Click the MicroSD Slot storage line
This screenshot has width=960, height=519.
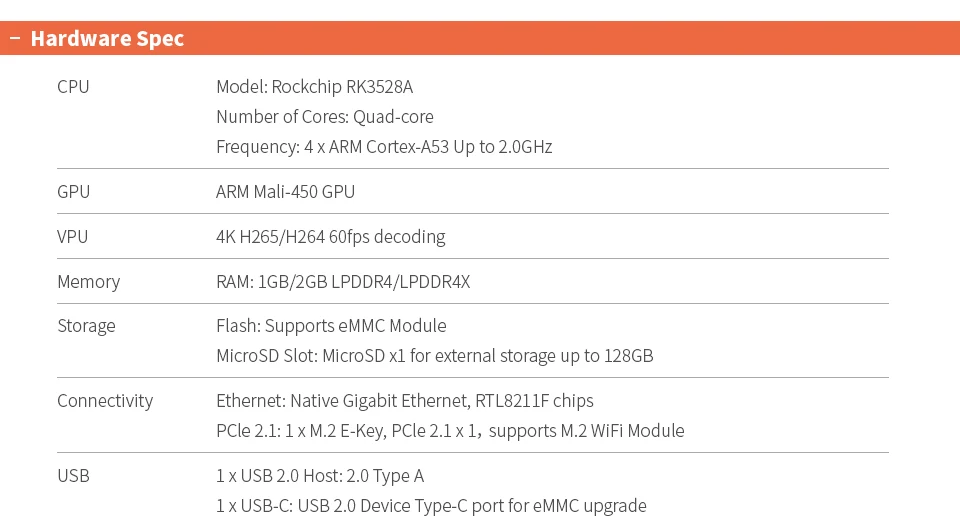(x=434, y=356)
